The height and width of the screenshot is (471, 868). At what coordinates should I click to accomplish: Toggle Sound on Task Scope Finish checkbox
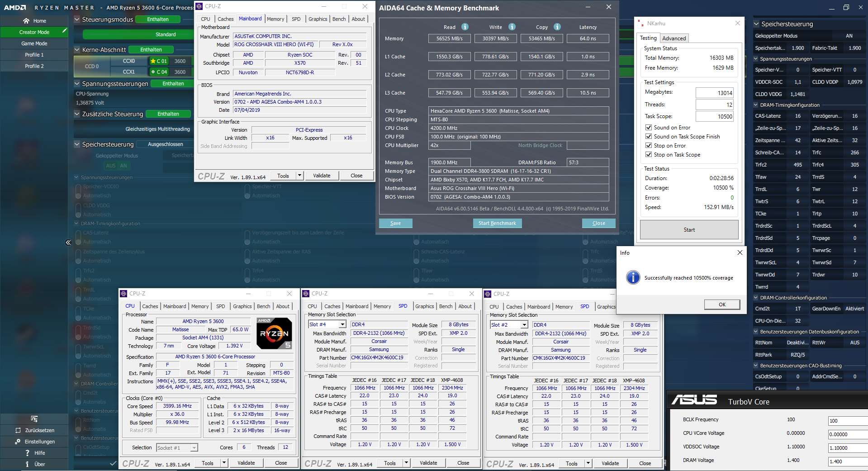[649, 137]
